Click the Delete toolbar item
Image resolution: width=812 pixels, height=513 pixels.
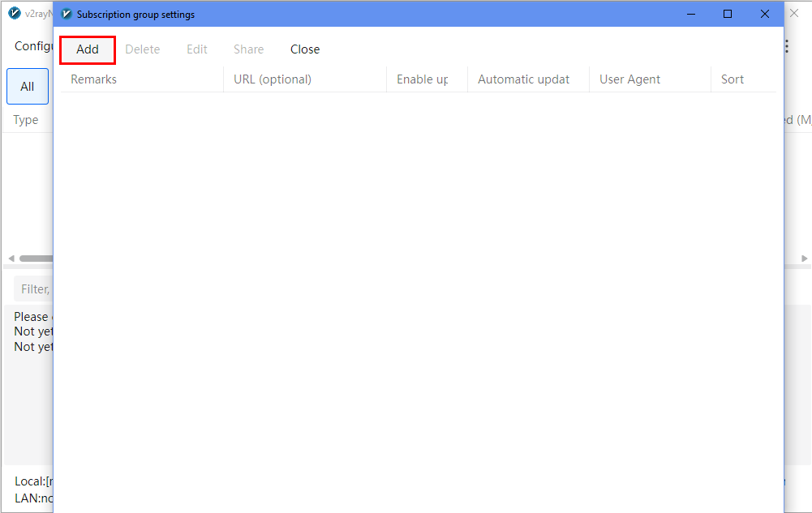142,49
